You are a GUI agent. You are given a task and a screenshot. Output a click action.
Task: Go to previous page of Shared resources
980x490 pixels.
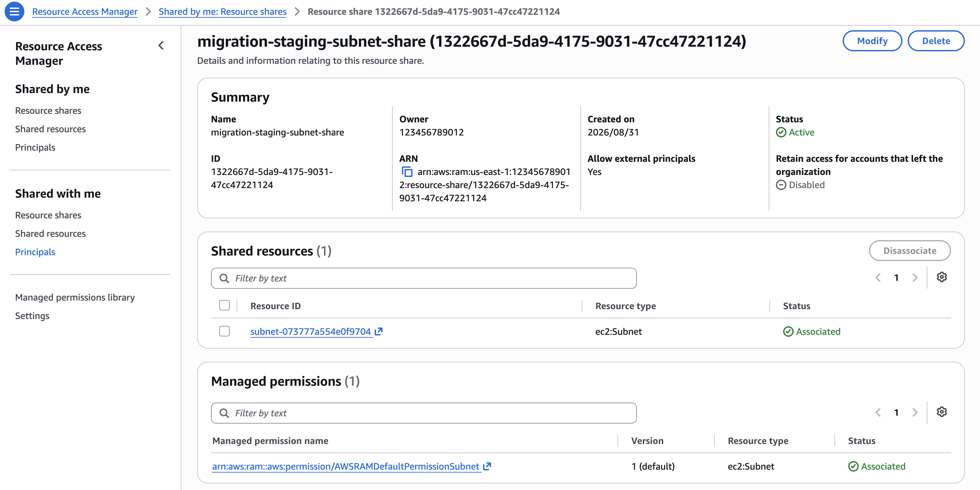point(878,278)
